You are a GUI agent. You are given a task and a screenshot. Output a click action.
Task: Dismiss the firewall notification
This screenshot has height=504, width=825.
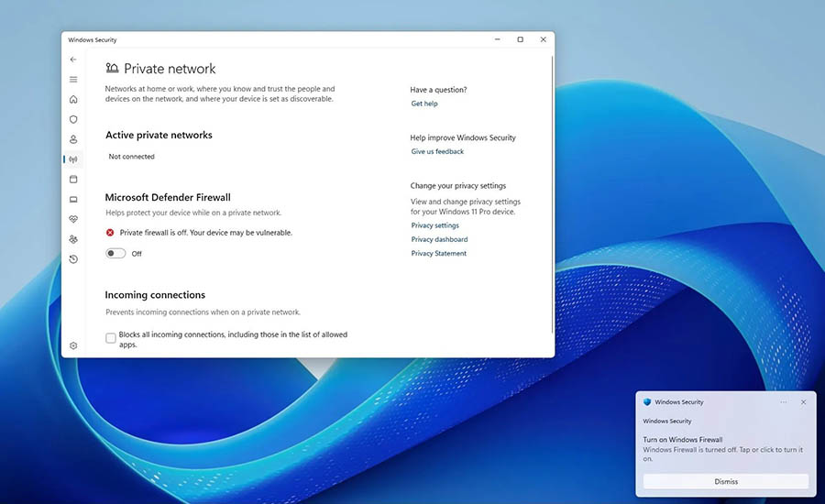[x=726, y=481]
